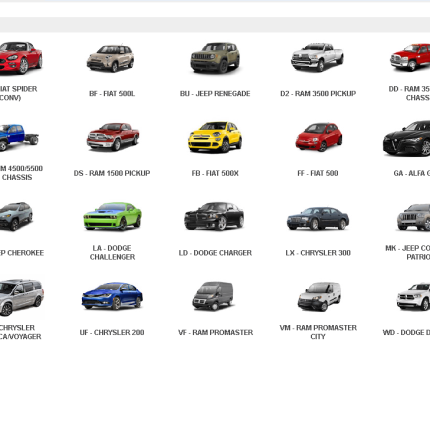Select the WD - Dodge white SUV image
The width and height of the screenshot is (430, 430).
[x=413, y=296]
